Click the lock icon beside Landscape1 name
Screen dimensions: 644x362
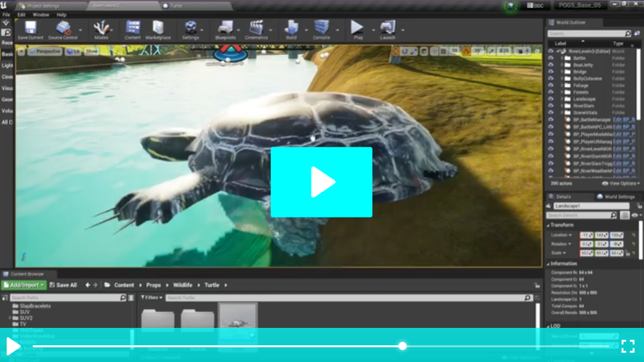tap(639, 205)
